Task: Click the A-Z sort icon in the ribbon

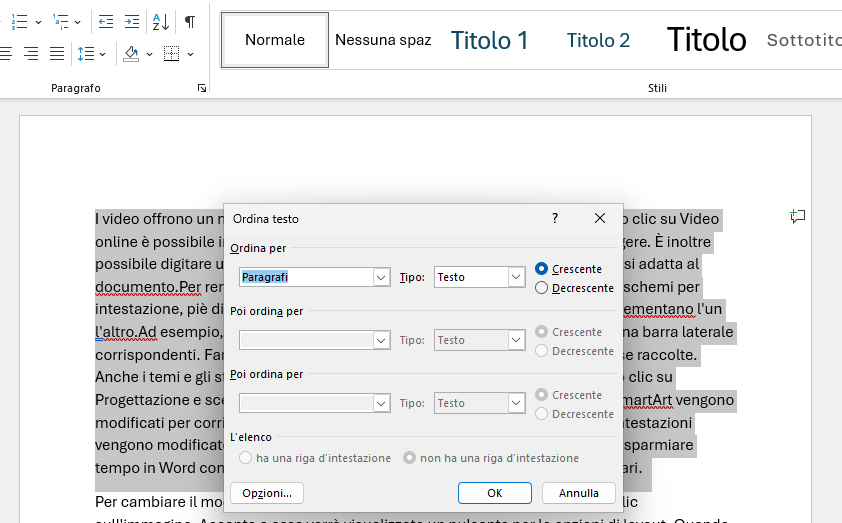Action: point(160,21)
